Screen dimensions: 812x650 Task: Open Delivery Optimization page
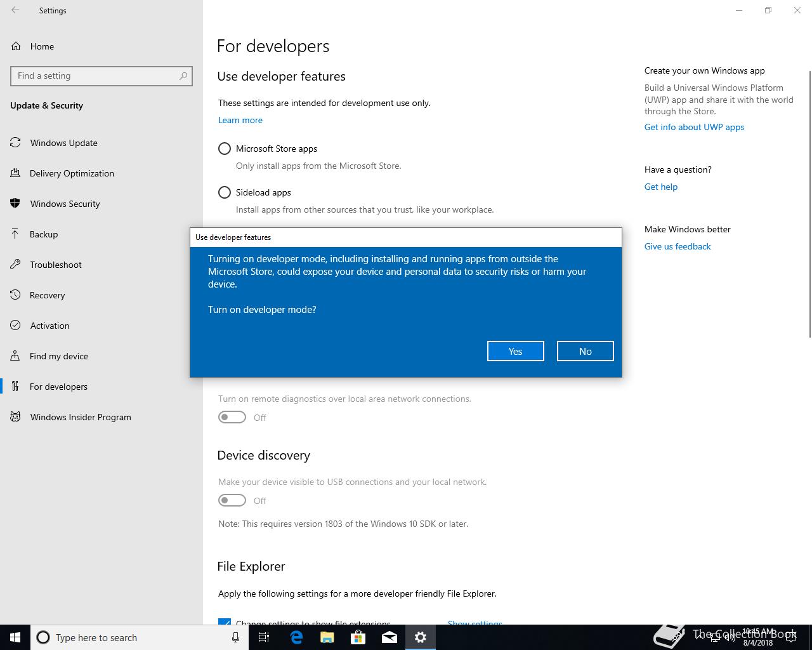tap(101, 173)
